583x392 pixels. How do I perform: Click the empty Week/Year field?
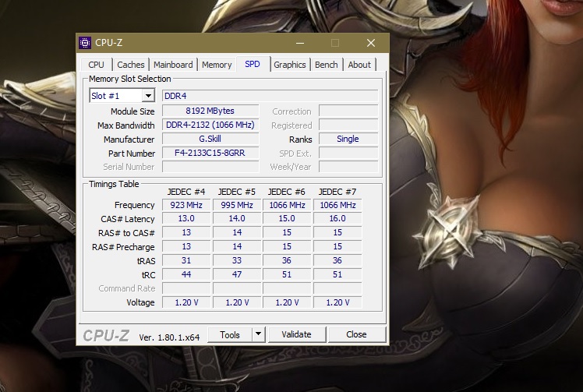[348, 167]
